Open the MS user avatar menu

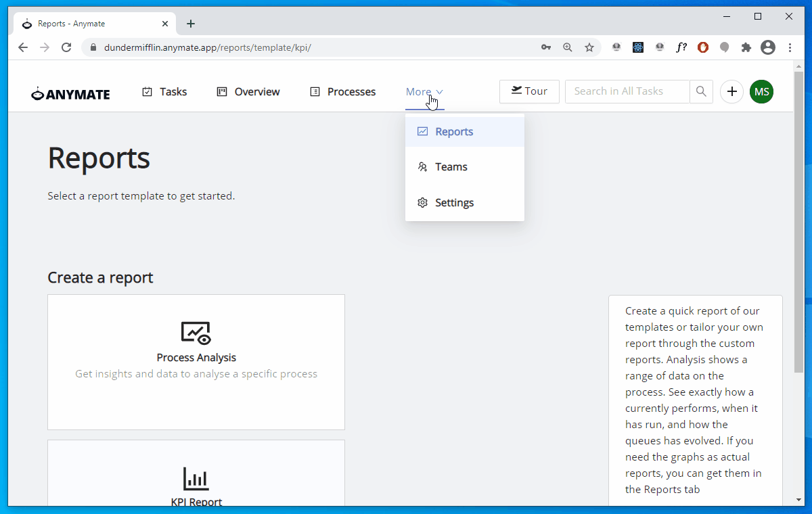tap(762, 91)
